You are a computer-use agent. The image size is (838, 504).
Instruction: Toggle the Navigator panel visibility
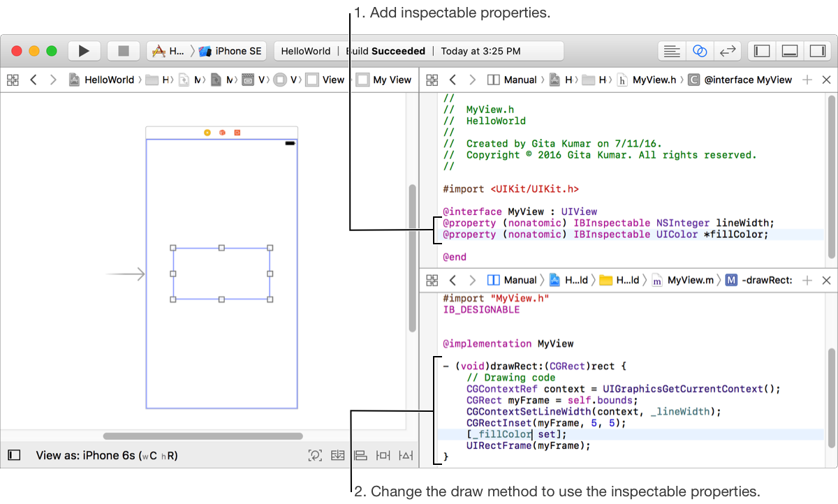(762, 51)
